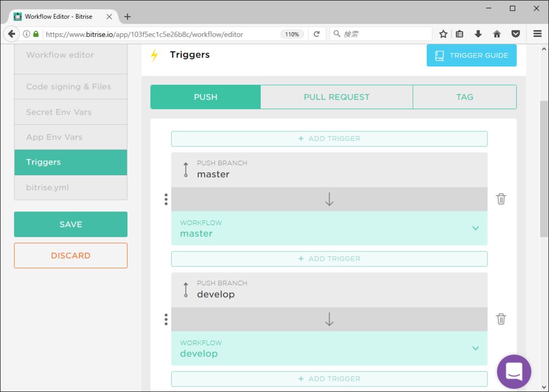
Task: Go to browser home page
Action: click(497, 34)
